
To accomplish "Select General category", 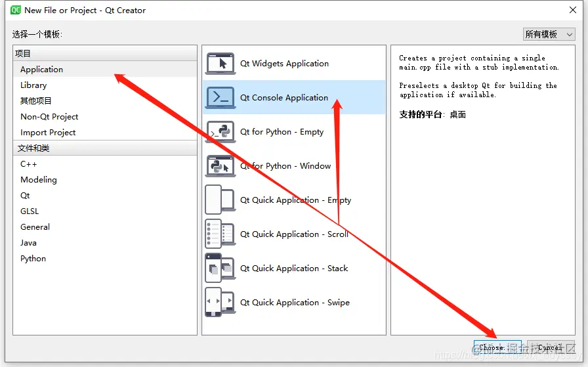I will pos(105,227).
